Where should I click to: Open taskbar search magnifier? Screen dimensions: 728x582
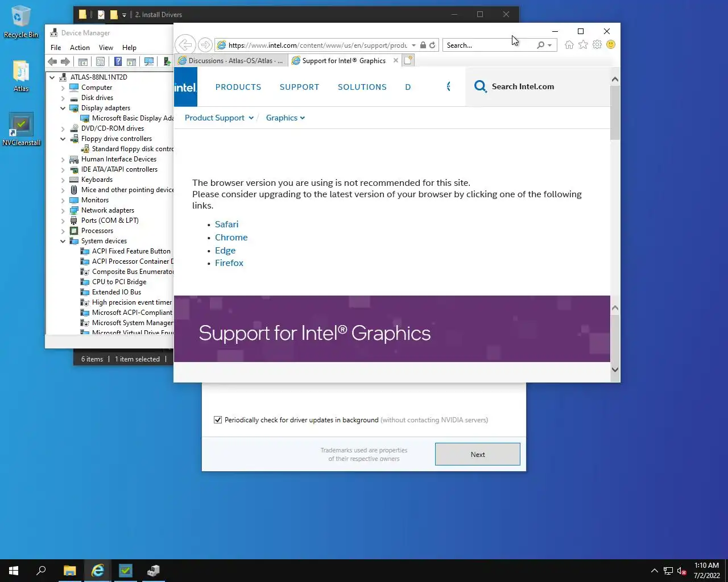(x=41, y=571)
